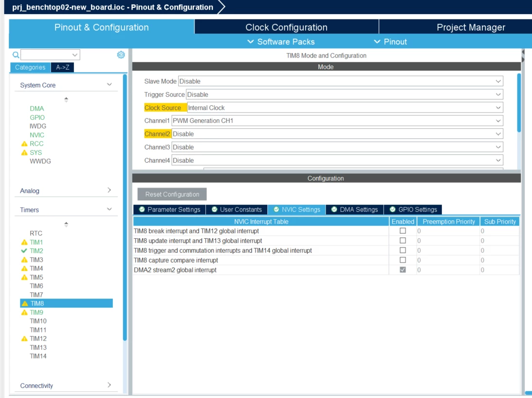This screenshot has height=398, width=532.
Task: Open the Clock Source dropdown
Action: pos(345,108)
